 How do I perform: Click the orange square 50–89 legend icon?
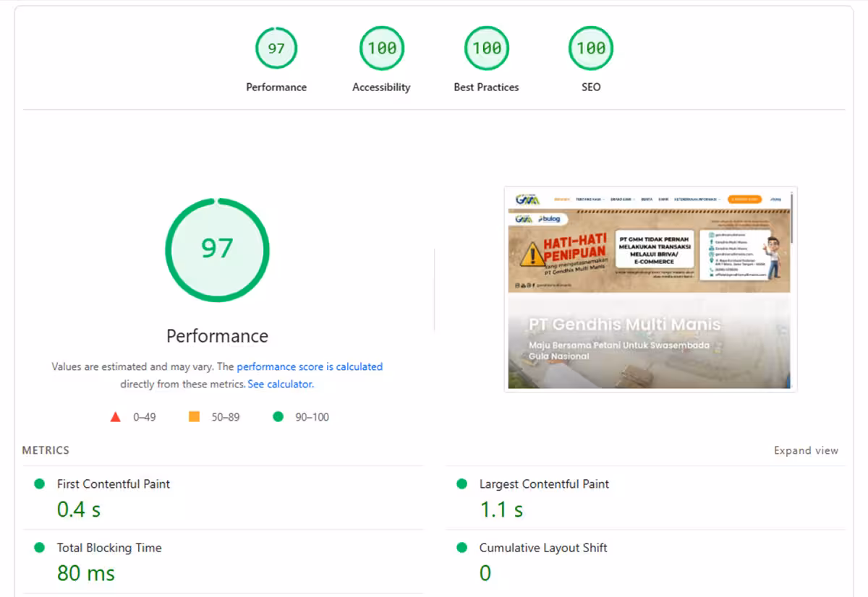point(194,417)
